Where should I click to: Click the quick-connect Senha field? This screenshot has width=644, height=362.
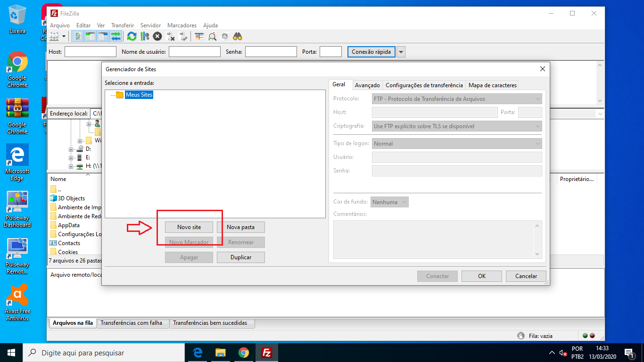point(271,52)
